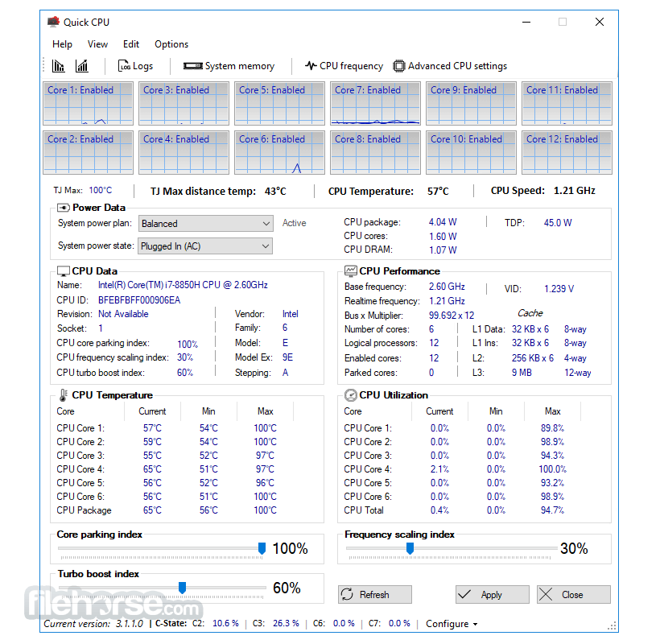Click the C3 state 26.3 % value

coord(286,623)
